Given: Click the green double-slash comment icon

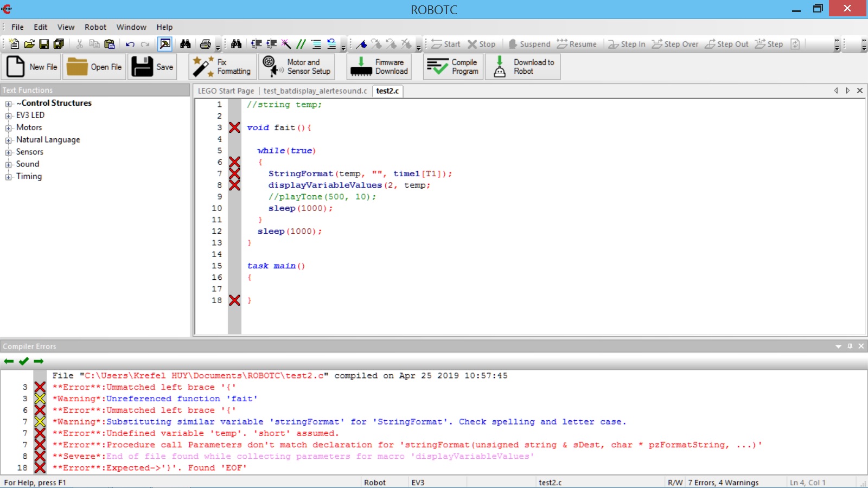Looking at the screenshot, I should (301, 44).
